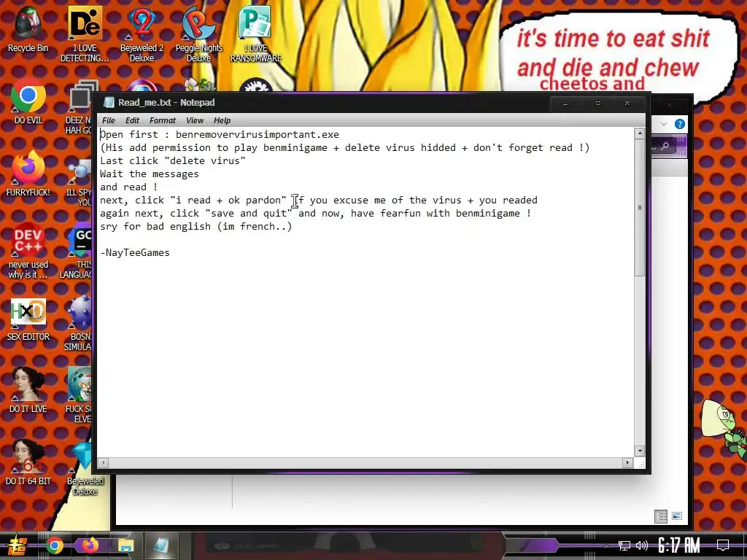Switch to Notepad taskbar button
Screen dimensions: 747x560
coord(162,545)
